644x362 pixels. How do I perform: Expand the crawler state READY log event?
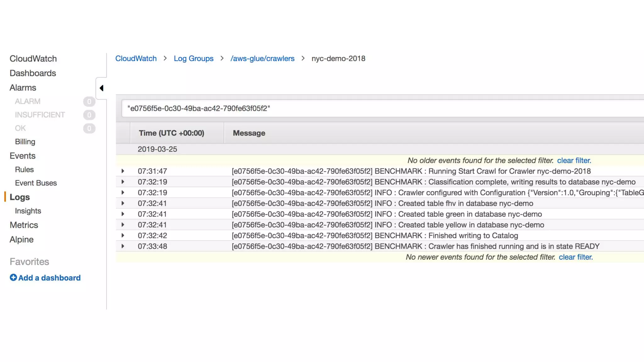pos(123,246)
